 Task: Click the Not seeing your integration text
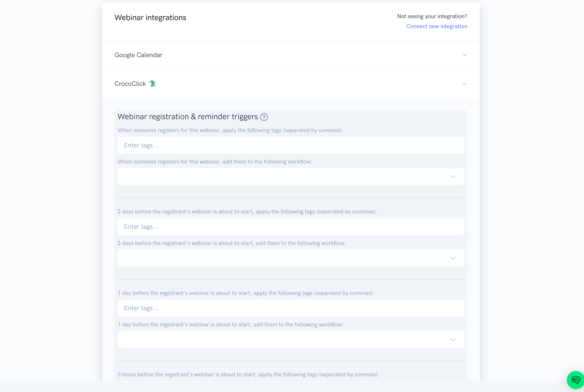(432, 16)
